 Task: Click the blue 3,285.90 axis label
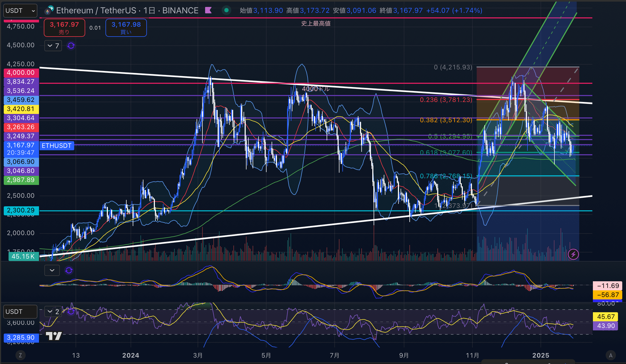21,338
